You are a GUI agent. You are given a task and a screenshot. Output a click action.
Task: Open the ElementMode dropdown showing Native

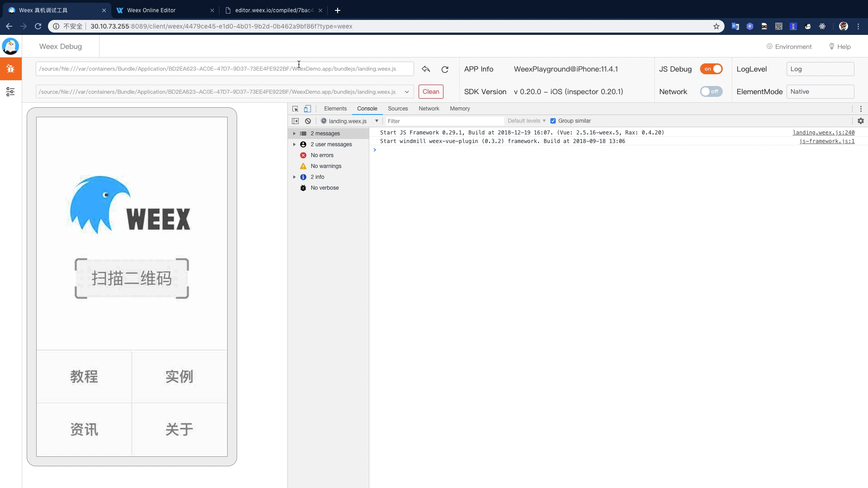pos(820,91)
